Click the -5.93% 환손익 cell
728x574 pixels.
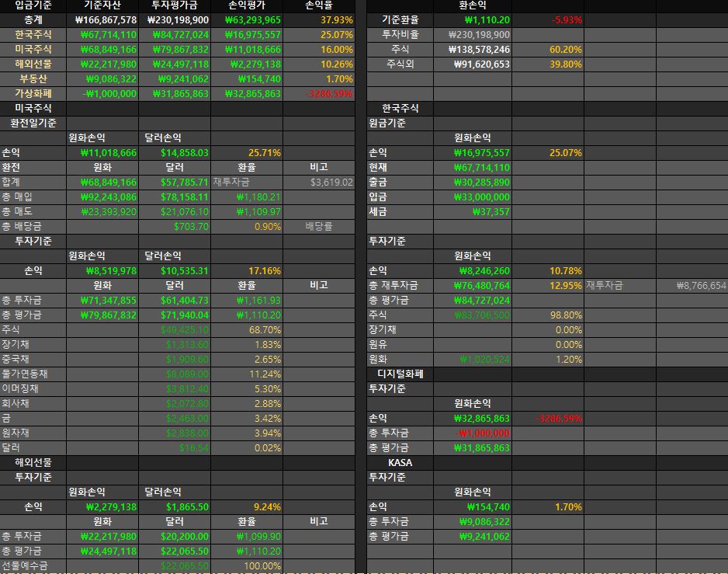coord(548,20)
